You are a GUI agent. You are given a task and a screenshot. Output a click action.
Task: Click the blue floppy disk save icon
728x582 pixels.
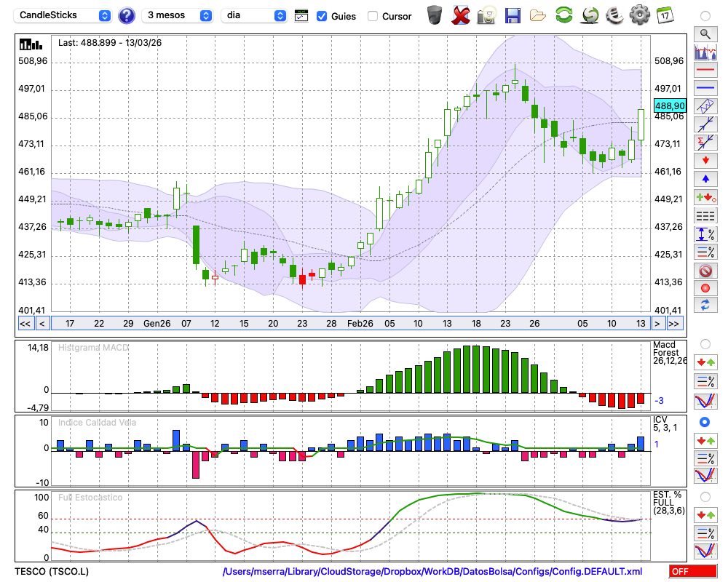(513, 15)
